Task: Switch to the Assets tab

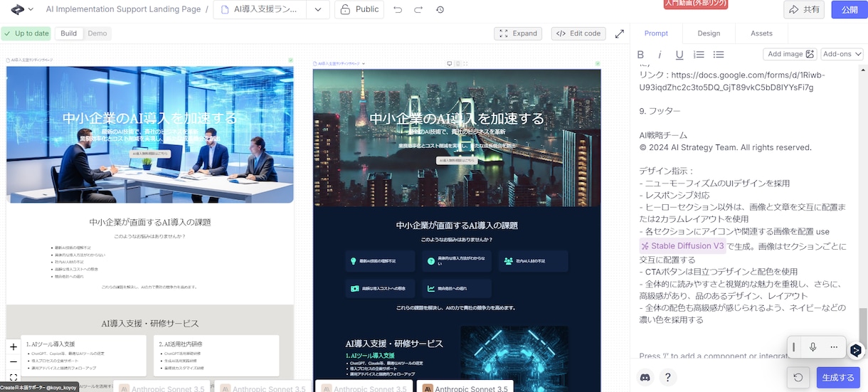Action: (x=761, y=33)
